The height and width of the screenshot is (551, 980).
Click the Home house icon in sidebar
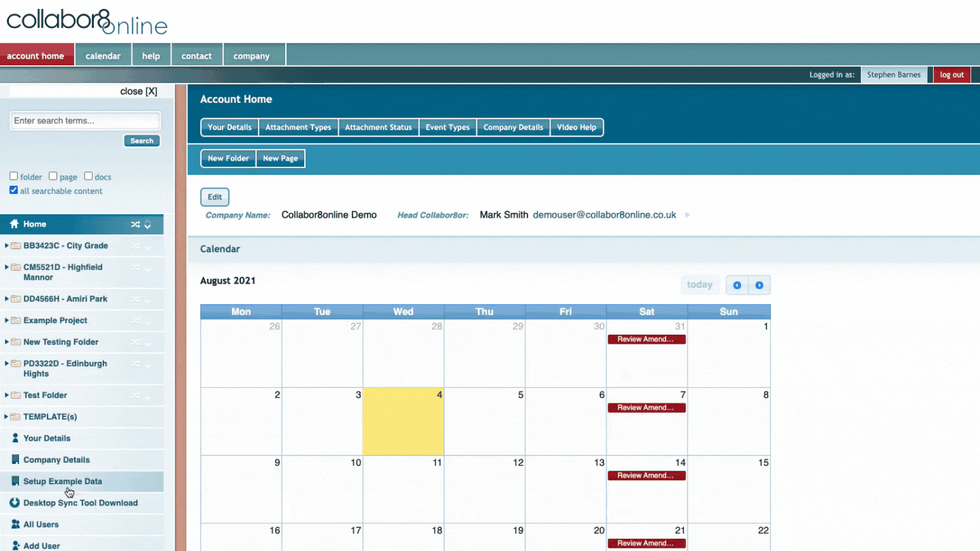pyautogui.click(x=14, y=224)
